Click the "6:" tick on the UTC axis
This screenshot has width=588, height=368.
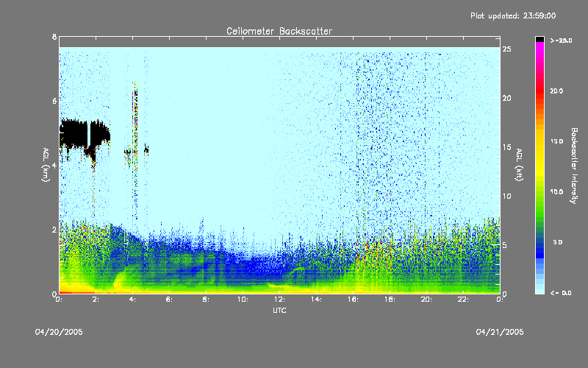[170, 300]
